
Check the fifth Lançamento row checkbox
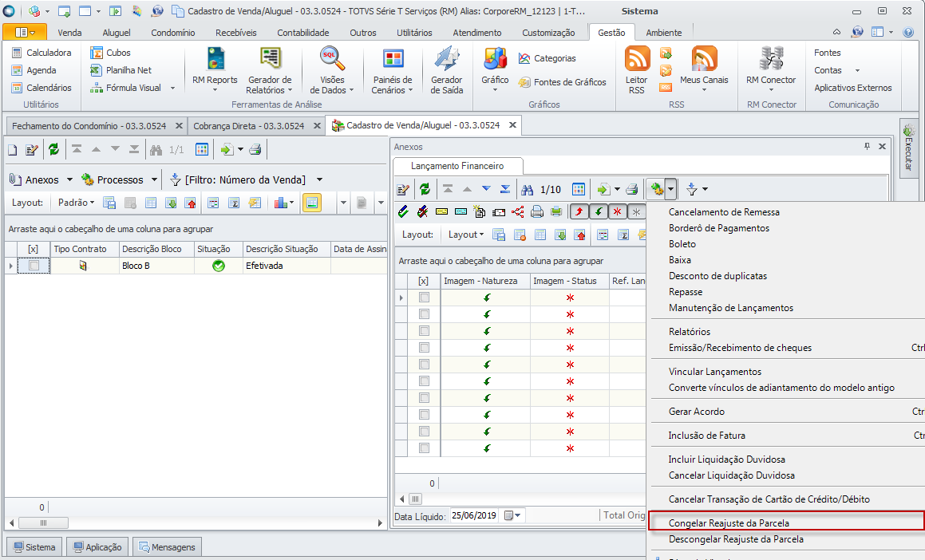click(x=424, y=365)
